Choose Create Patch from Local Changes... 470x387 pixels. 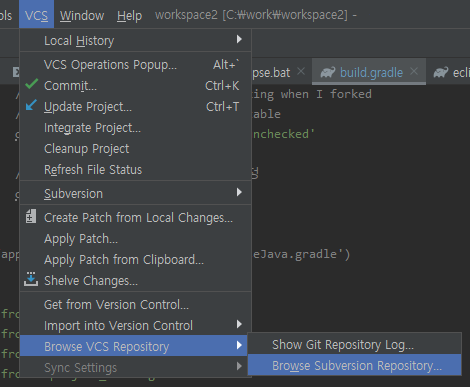(135, 218)
